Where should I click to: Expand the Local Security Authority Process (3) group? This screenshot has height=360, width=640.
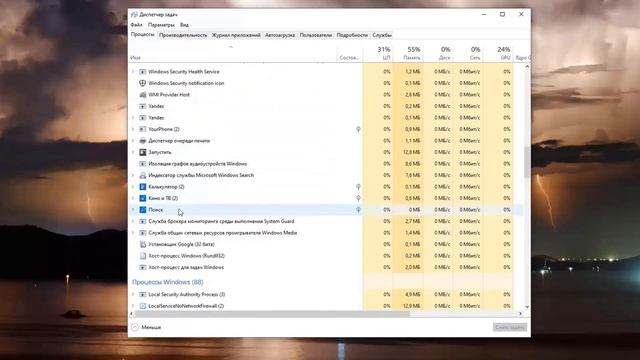coord(133,294)
